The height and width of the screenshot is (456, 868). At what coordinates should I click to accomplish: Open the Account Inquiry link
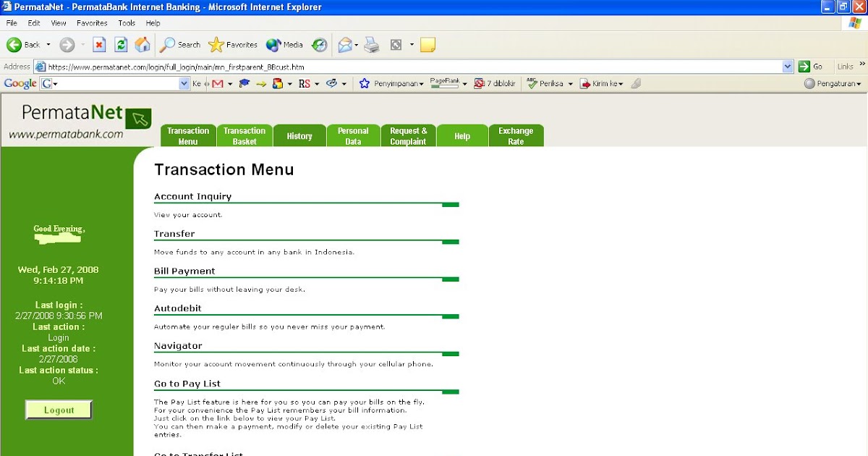(x=192, y=196)
